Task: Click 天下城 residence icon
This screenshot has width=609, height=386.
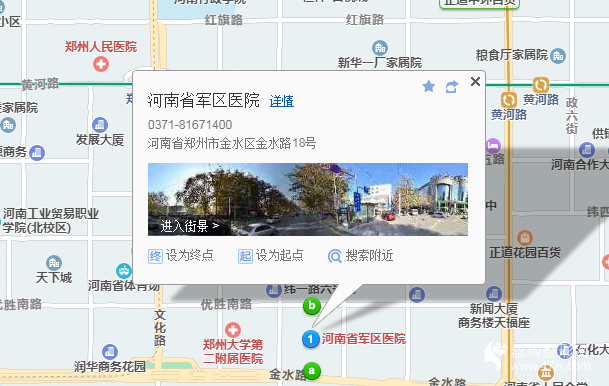Action: [x=54, y=263]
